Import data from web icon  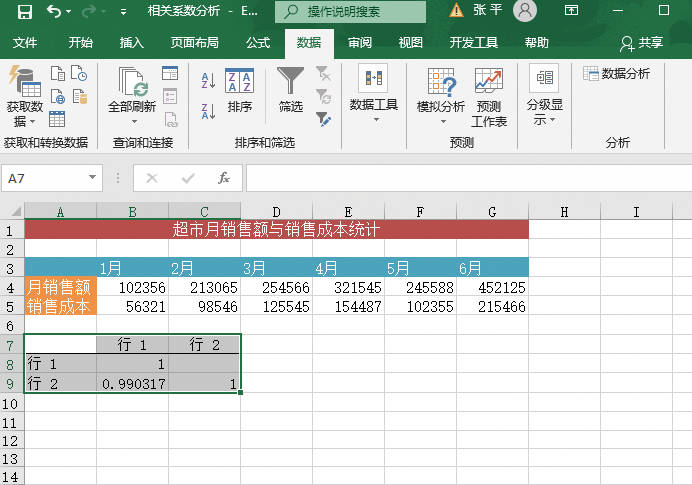[x=58, y=96]
